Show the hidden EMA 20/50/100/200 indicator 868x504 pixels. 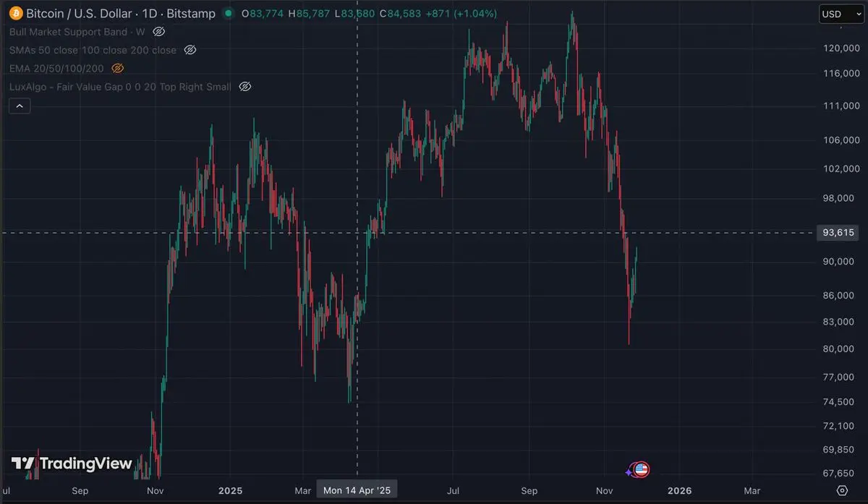pyautogui.click(x=118, y=68)
